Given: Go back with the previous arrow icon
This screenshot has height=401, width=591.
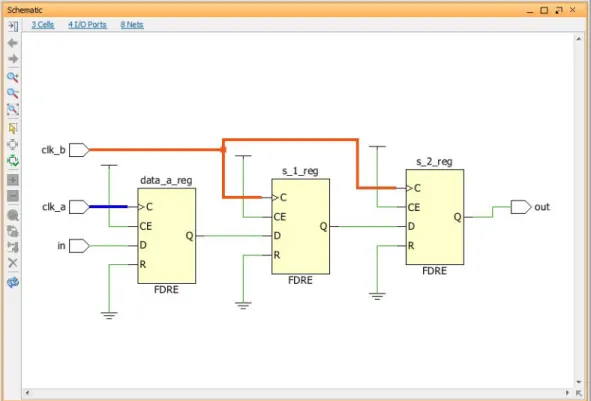Looking at the screenshot, I should 13,43.
